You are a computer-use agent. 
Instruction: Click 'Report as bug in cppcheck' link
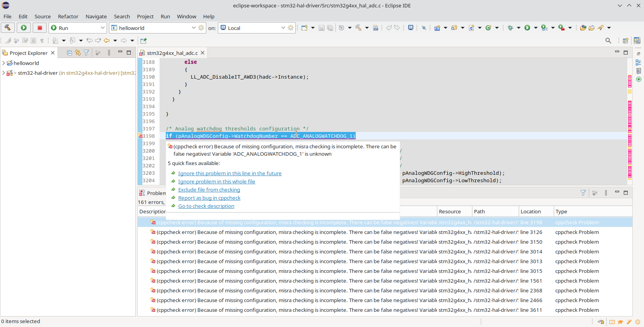[x=209, y=198]
